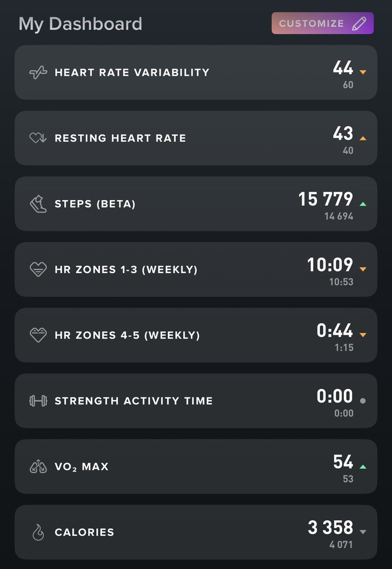This screenshot has width=392, height=569.
Task: Click the Resting Heart Rate up trend arrow
Action: 363,138
